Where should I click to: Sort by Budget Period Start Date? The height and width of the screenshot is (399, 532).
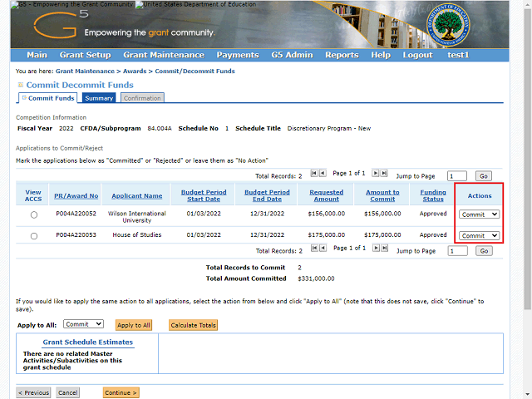(204, 195)
